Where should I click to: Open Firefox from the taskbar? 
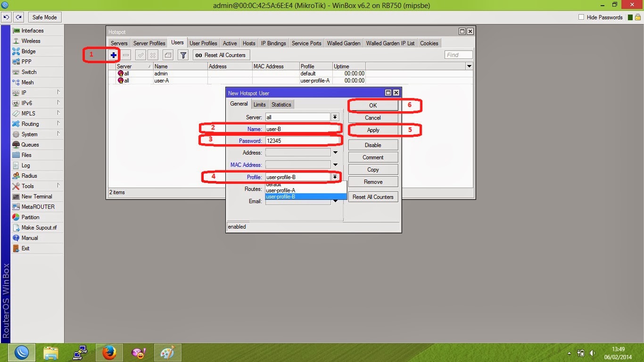tap(109, 353)
